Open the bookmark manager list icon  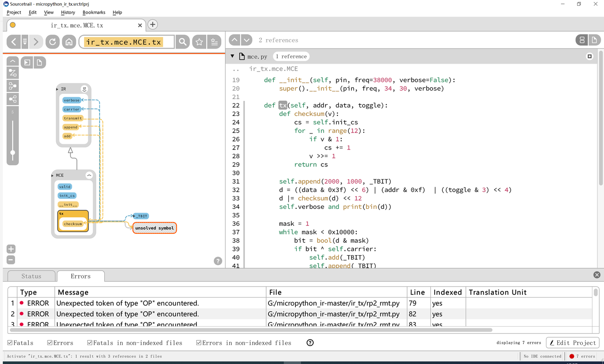point(214,42)
